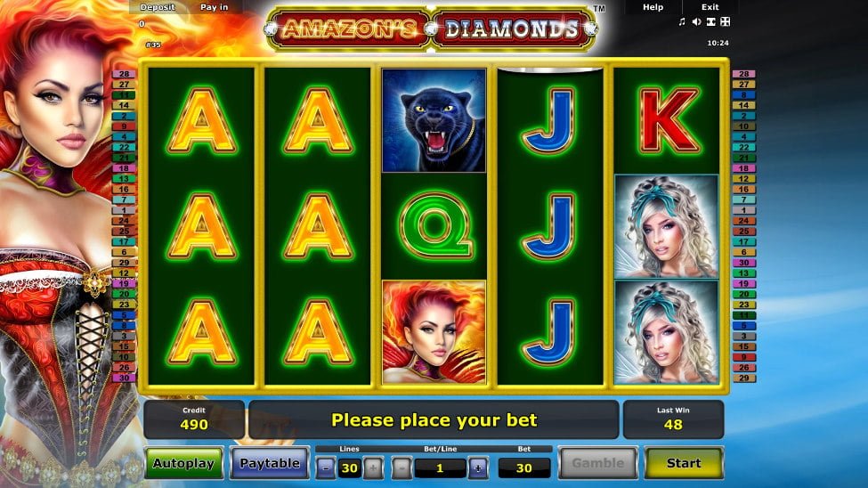Open the Paytable

point(270,463)
